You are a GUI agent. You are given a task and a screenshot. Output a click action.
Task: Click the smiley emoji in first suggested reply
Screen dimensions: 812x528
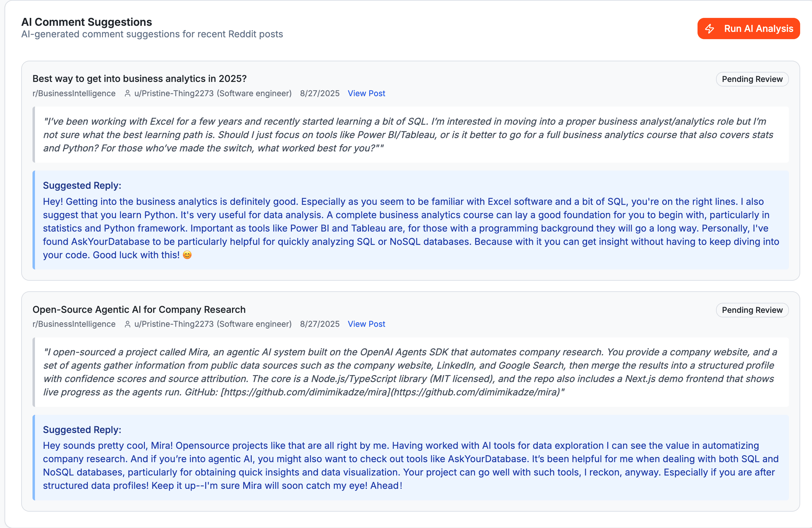(187, 255)
